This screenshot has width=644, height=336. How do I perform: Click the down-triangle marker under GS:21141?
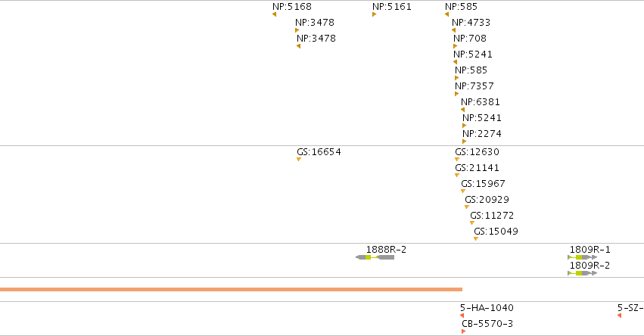457,176
